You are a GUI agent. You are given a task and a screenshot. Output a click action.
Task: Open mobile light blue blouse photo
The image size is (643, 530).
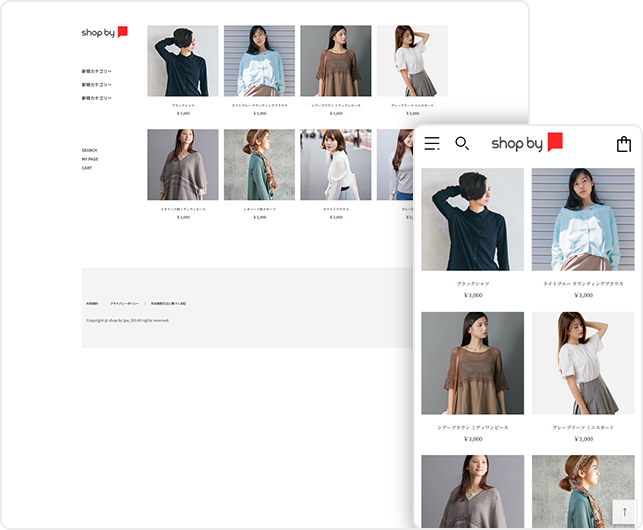click(x=583, y=219)
